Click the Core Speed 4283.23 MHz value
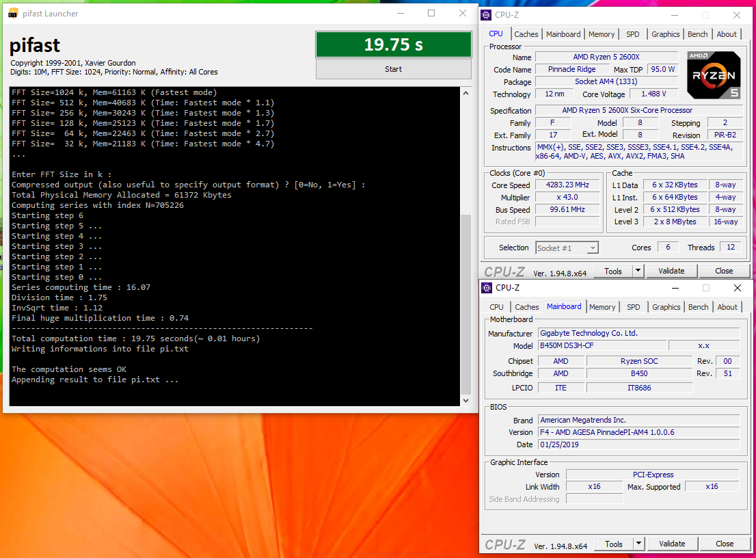Image resolution: width=756 pixels, height=558 pixels. click(x=567, y=185)
